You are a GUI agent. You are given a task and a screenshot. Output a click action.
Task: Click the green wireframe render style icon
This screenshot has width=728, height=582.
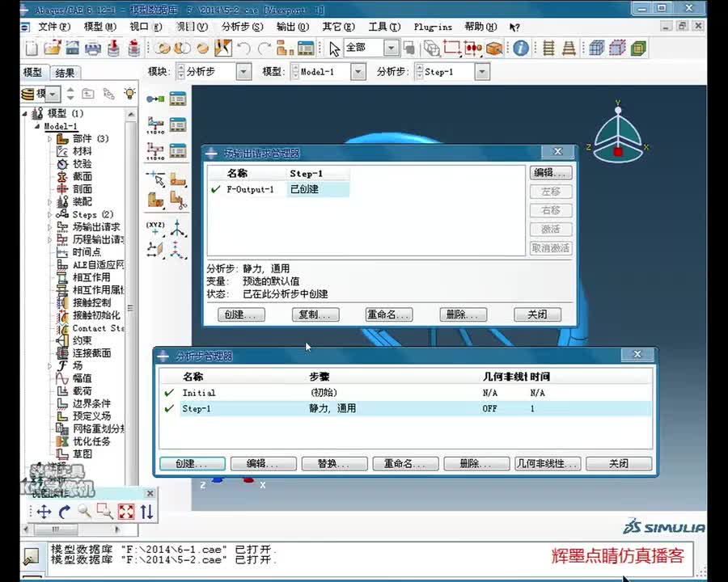click(x=639, y=48)
